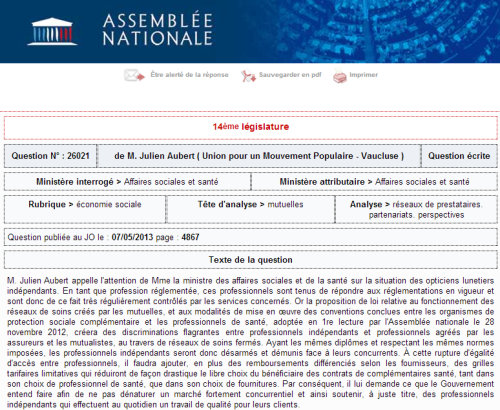500x410 pixels.
Task: Click the PDF save icon
Action: pyautogui.click(x=248, y=76)
